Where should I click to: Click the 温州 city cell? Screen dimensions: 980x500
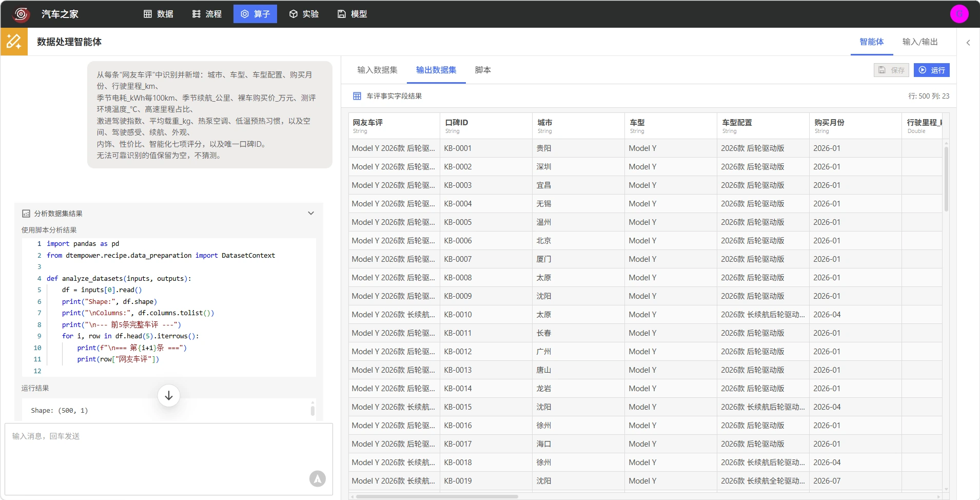pyautogui.click(x=578, y=222)
